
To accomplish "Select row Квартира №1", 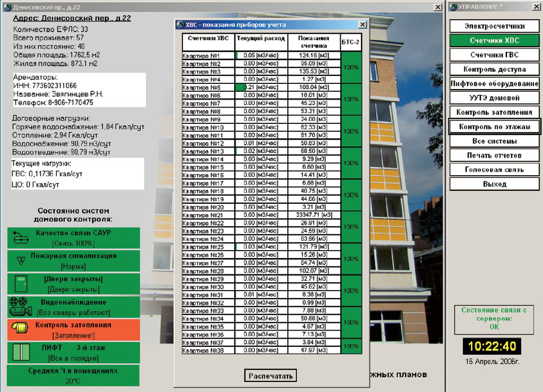I will point(261,55).
